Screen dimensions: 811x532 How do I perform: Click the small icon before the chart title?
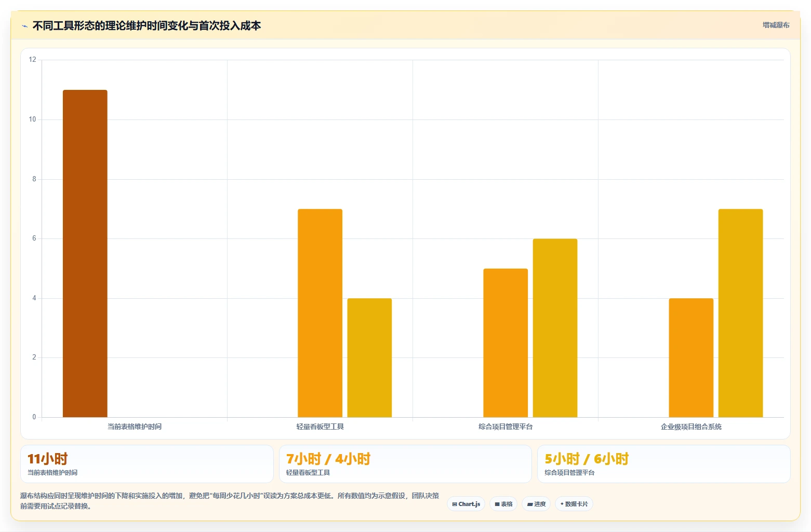coord(24,26)
